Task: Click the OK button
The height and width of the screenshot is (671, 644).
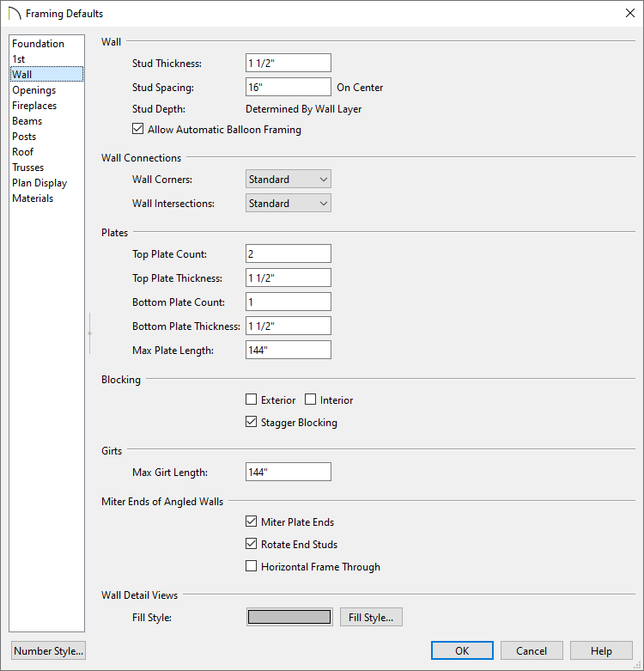Action: pos(462,650)
